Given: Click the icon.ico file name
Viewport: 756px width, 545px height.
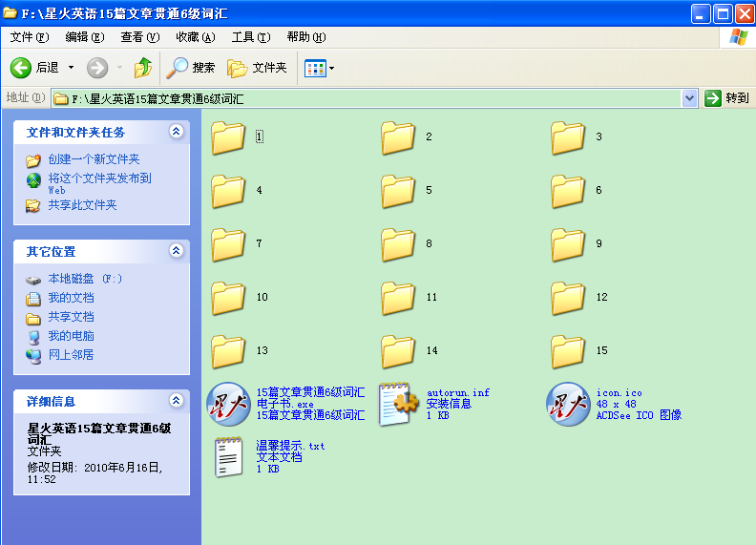Looking at the screenshot, I should point(619,392).
